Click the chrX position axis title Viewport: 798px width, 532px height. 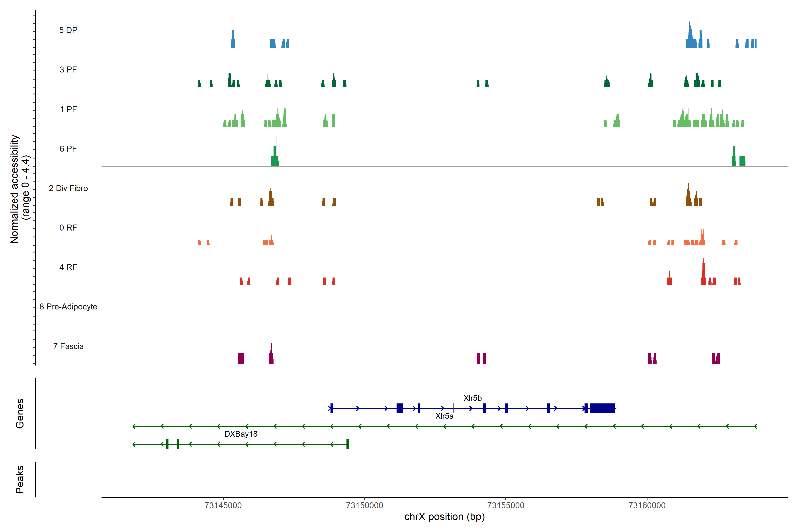(x=444, y=517)
